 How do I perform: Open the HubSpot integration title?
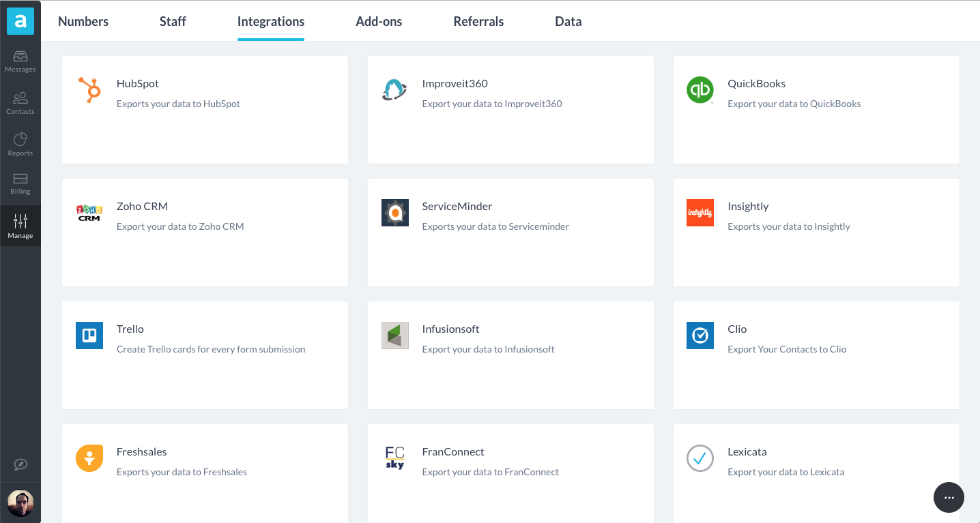coord(138,83)
